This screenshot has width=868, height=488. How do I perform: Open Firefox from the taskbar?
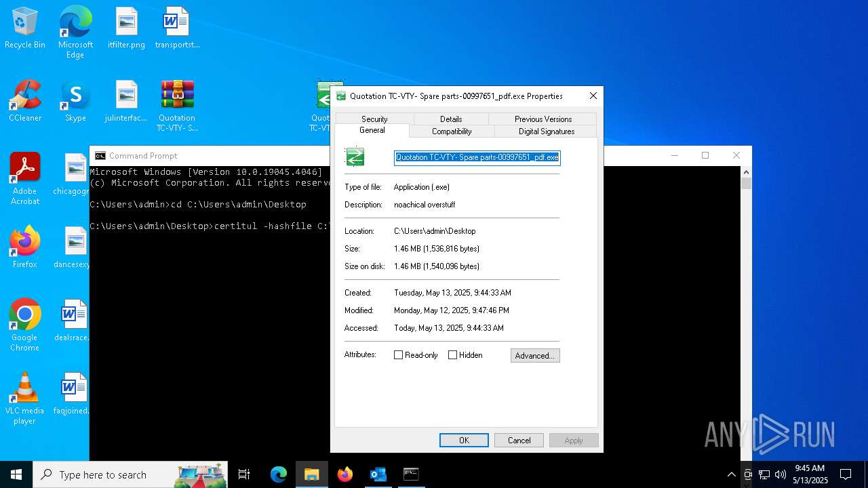pyautogui.click(x=345, y=474)
